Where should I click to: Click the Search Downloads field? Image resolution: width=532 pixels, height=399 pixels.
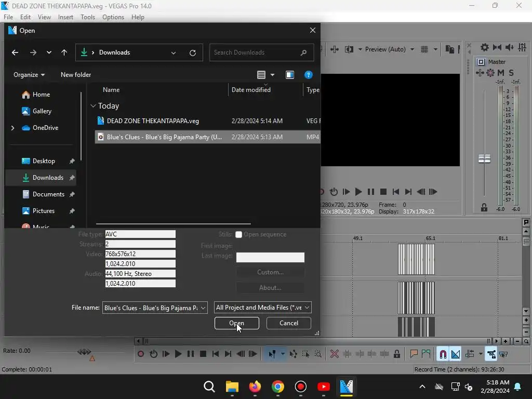tap(262, 52)
